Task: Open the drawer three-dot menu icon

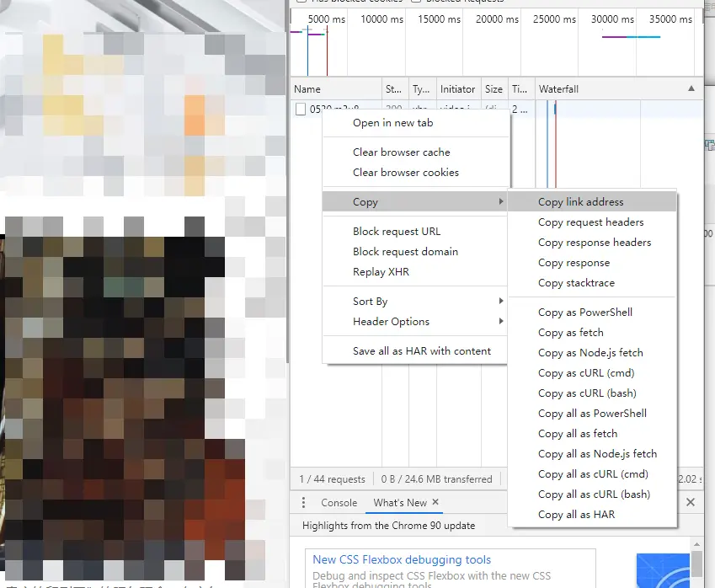Action: tap(303, 503)
